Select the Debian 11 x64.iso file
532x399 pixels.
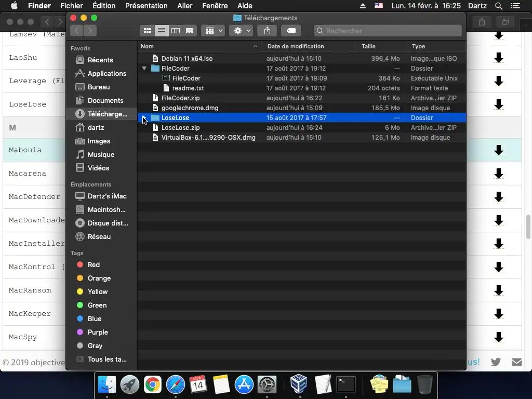coord(302,58)
